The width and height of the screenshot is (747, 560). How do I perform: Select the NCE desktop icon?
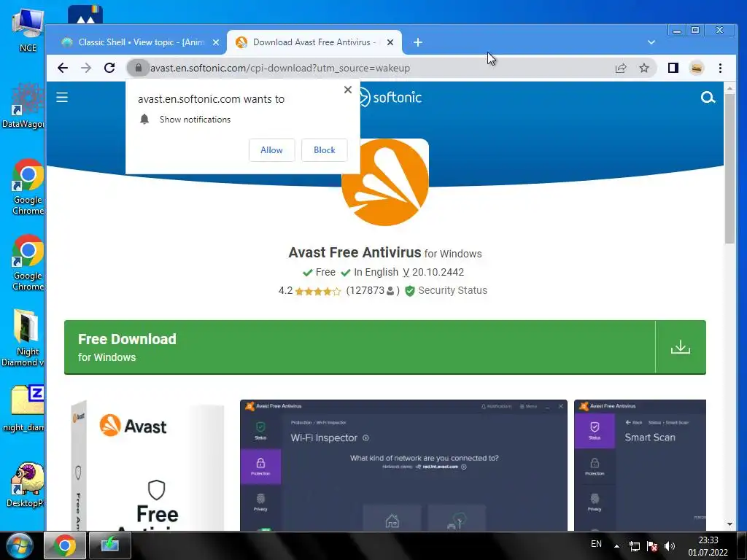pyautogui.click(x=28, y=29)
